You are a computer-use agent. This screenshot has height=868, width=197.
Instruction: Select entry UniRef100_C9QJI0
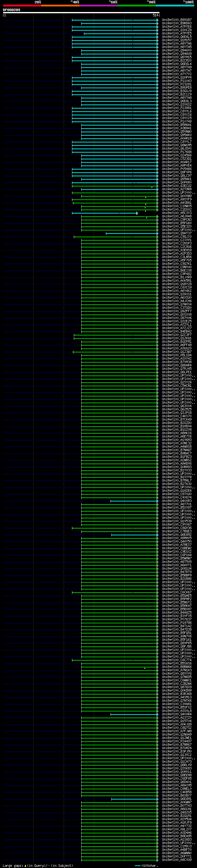point(177,236)
